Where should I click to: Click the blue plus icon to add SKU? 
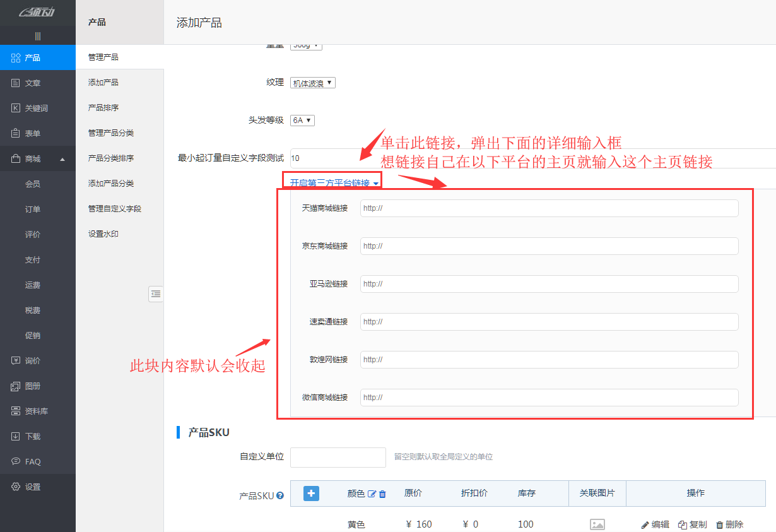(x=310, y=493)
